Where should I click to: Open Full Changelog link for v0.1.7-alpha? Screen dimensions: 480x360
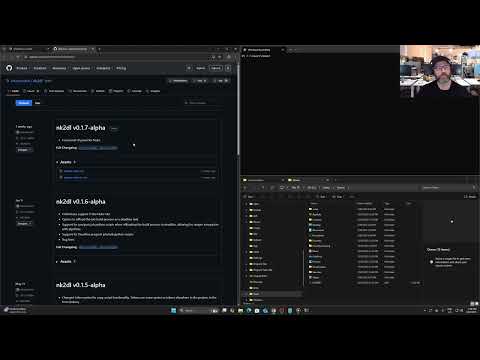(x=98, y=148)
